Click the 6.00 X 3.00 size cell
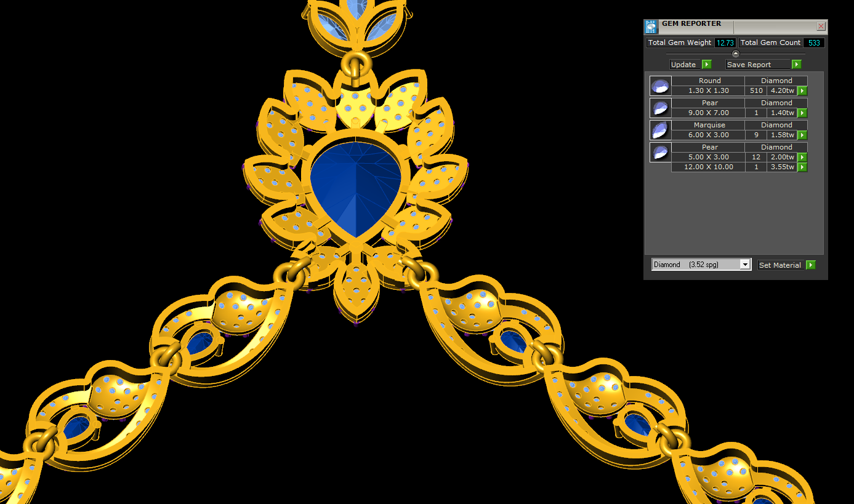The image size is (854, 504). point(708,135)
